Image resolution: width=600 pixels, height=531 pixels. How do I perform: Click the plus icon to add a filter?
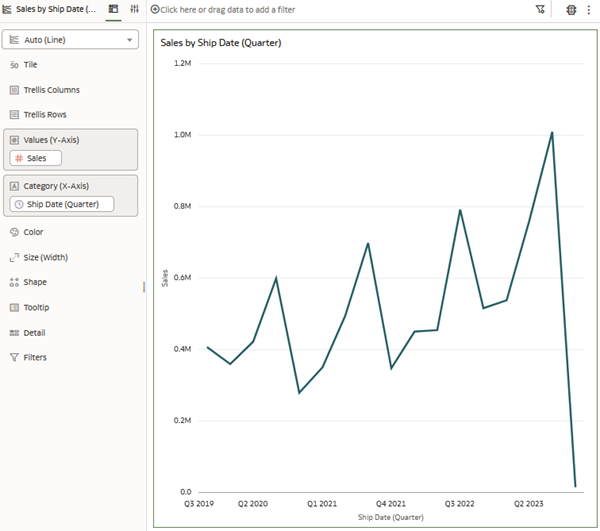point(155,9)
